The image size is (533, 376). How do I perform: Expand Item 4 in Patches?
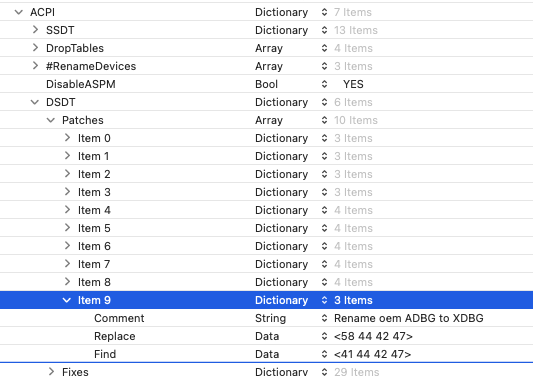(67, 210)
